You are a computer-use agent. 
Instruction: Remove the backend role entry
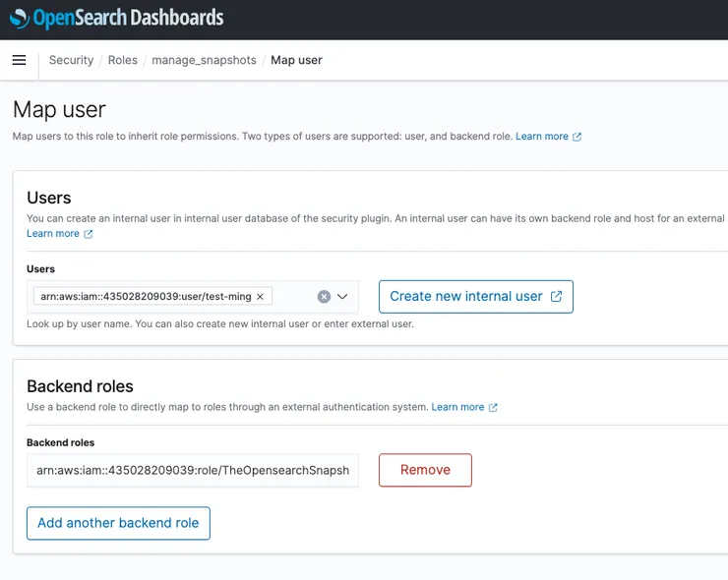(425, 470)
